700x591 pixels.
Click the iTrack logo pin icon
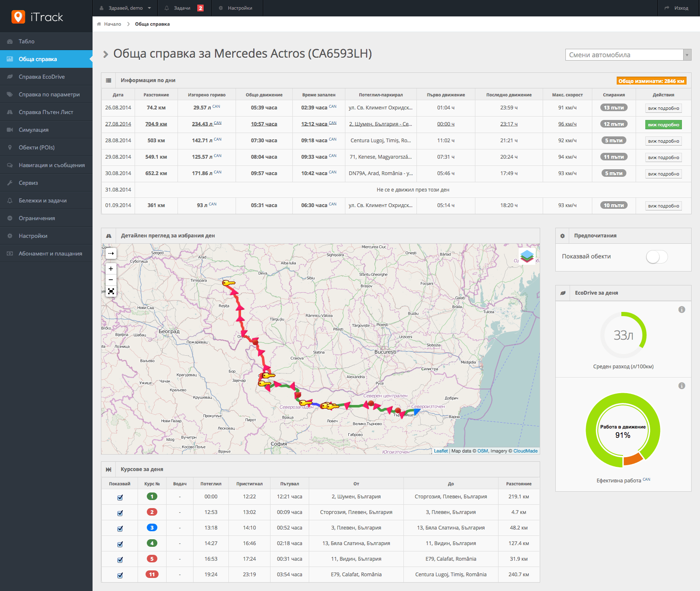tap(18, 17)
